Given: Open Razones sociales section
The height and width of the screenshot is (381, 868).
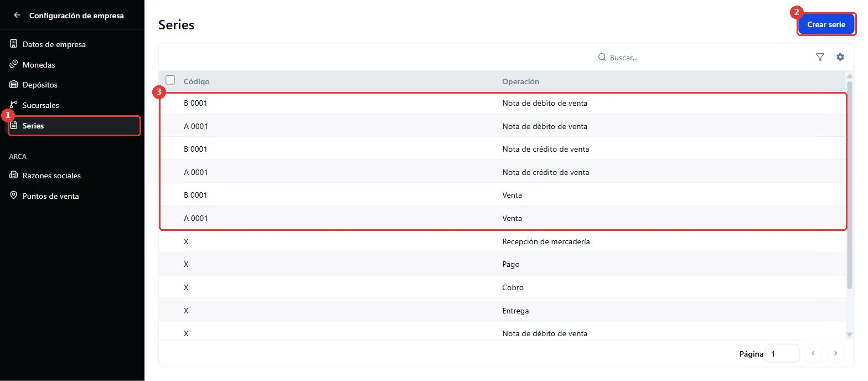Looking at the screenshot, I should (72, 176).
